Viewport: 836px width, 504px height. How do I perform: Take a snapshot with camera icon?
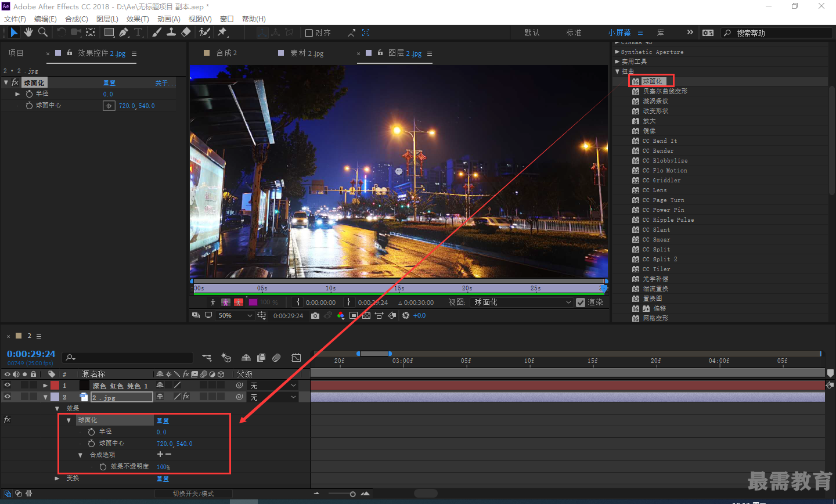click(x=315, y=316)
